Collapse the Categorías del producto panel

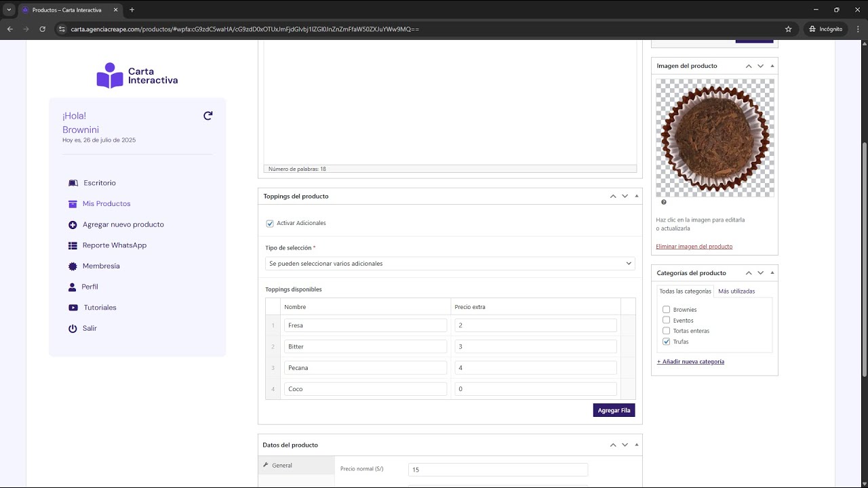[772, 272]
